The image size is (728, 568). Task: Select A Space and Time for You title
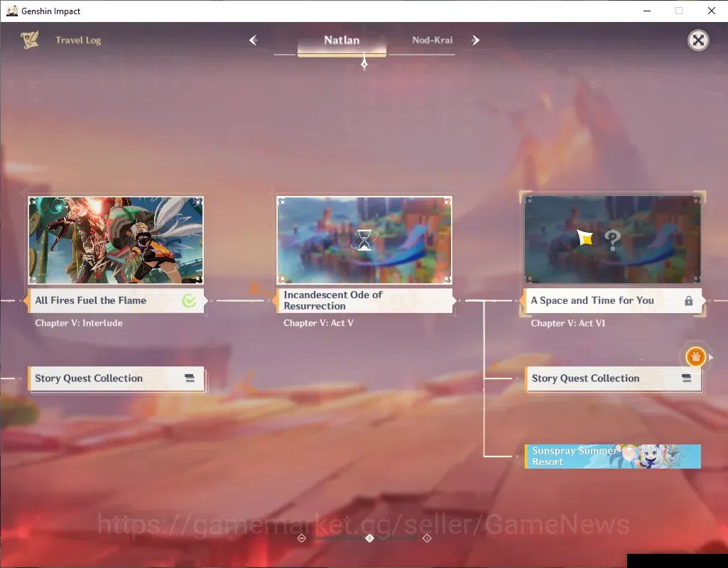[x=592, y=300]
